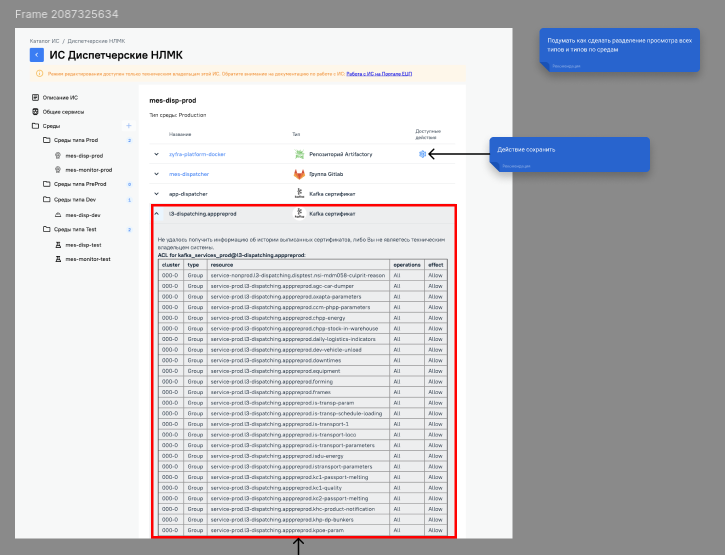
Task: Click the plus icon next to Среды
Action: 129,126
